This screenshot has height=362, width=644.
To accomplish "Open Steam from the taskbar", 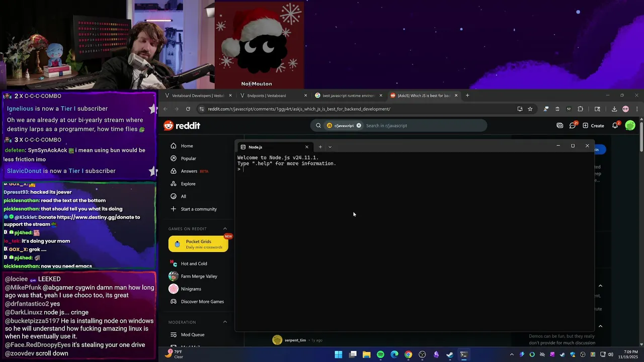I will click(450, 354).
